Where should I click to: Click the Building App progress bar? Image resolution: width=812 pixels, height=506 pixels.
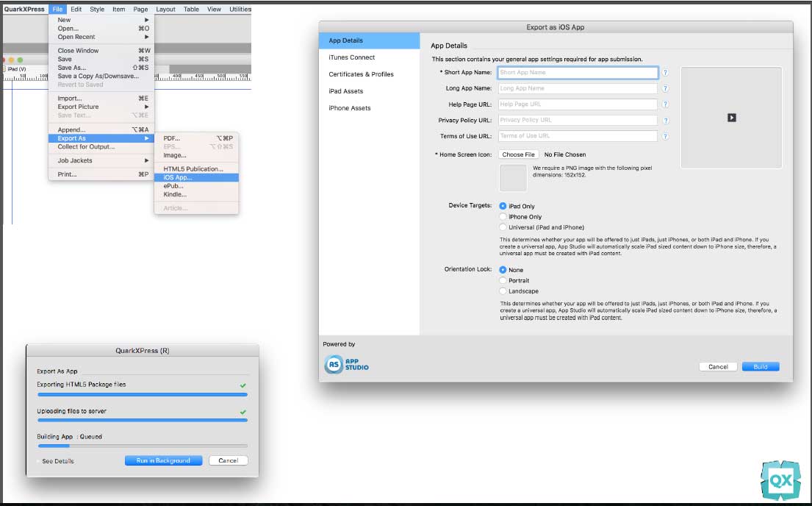(x=143, y=446)
